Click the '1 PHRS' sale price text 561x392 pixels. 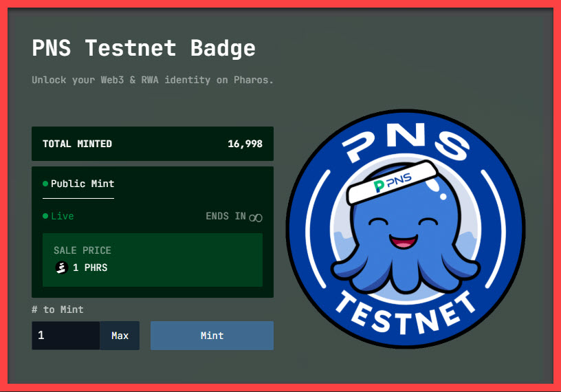point(90,268)
